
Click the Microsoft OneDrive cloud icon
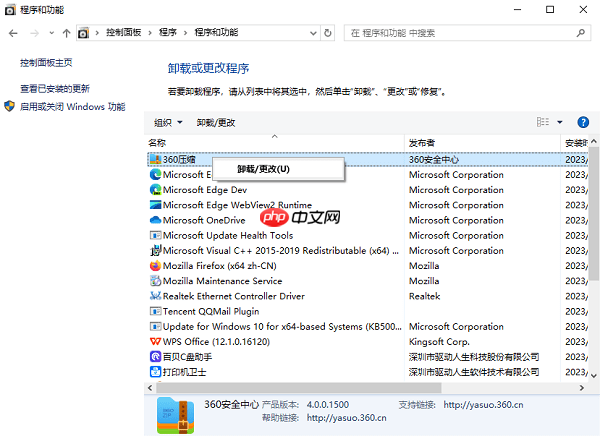155,220
